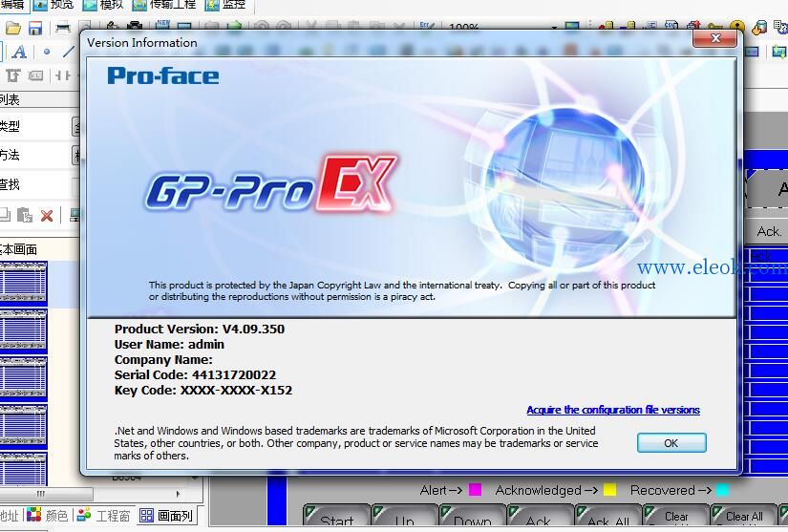Image resolution: width=788 pixels, height=532 pixels.
Task: Open the 传输工程 (Transfer Project) tab
Action: tap(164, 5)
